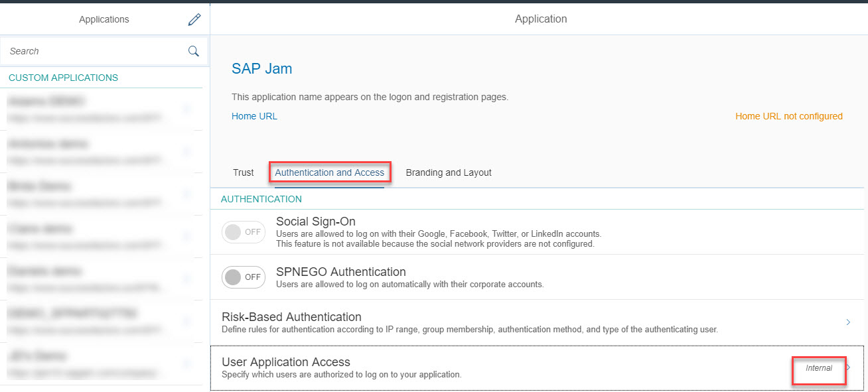This screenshot has height=392, width=868.
Task: Click the Home URL link
Action: point(254,116)
